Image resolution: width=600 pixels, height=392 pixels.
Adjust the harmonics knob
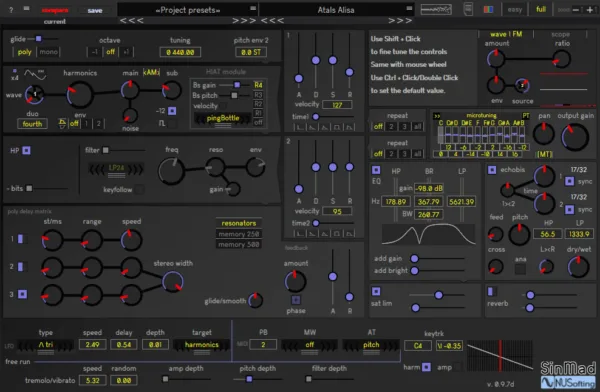80,94
